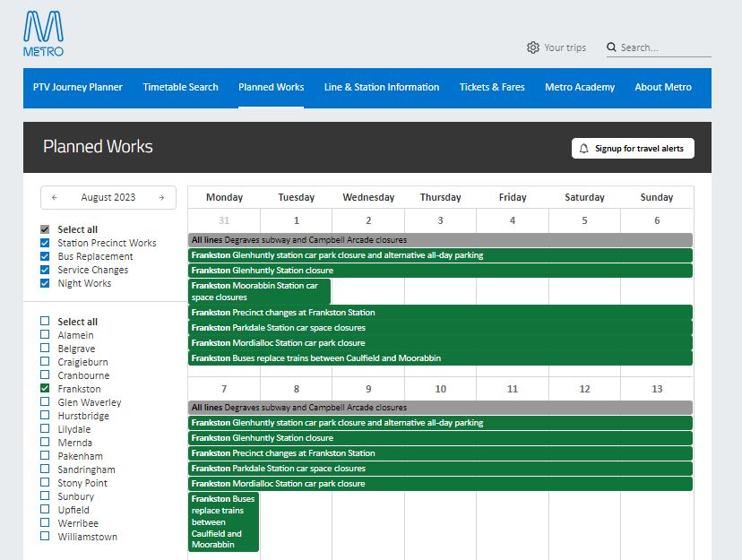The image size is (742, 560).
Task: Click the Wednesday column header
Action: pos(368,198)
